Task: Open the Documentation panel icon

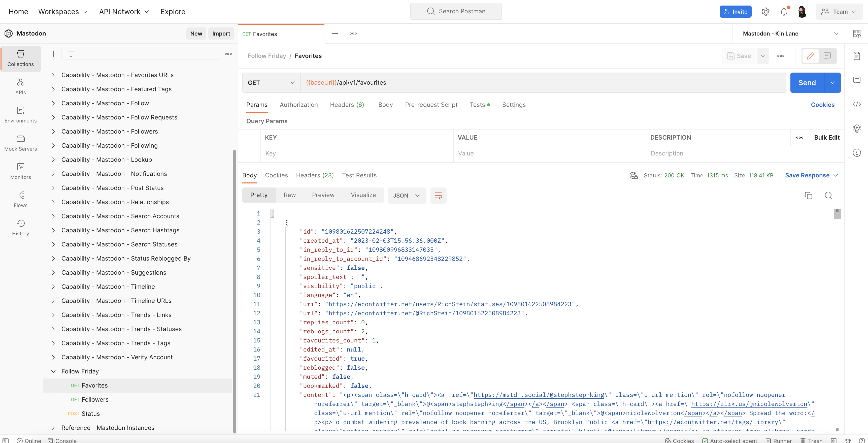Action: (x=857, y=56)
